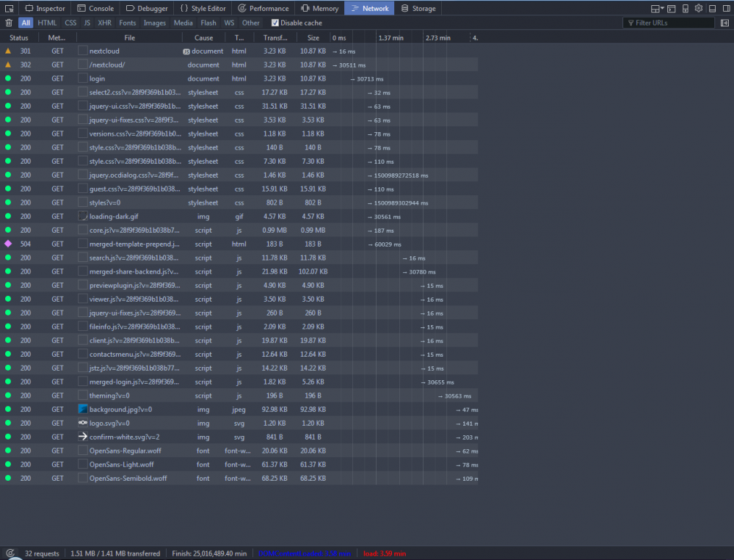Viewport: 734px width, 560px height.
Task: Select the jquery.ocdialog.css request row
Action: (239, 175)
